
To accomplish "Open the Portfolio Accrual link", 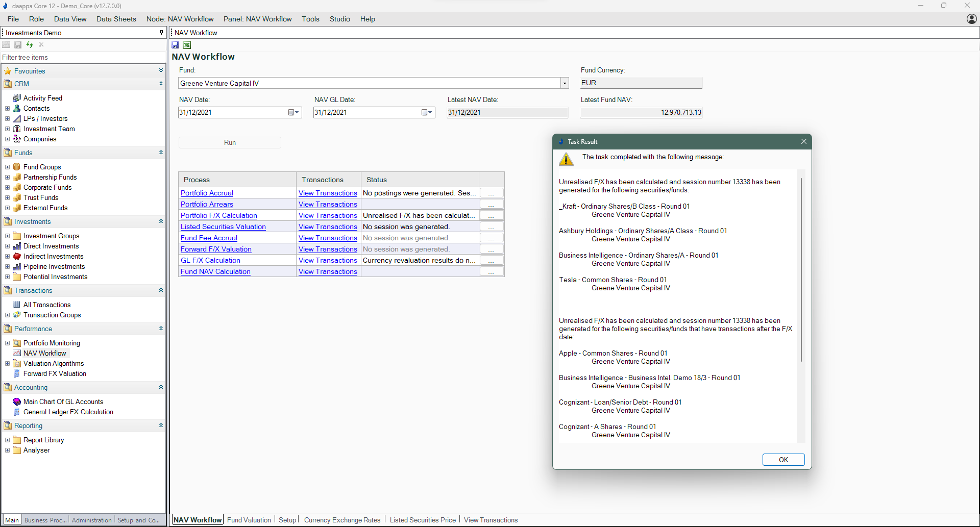I will (207, 193).
